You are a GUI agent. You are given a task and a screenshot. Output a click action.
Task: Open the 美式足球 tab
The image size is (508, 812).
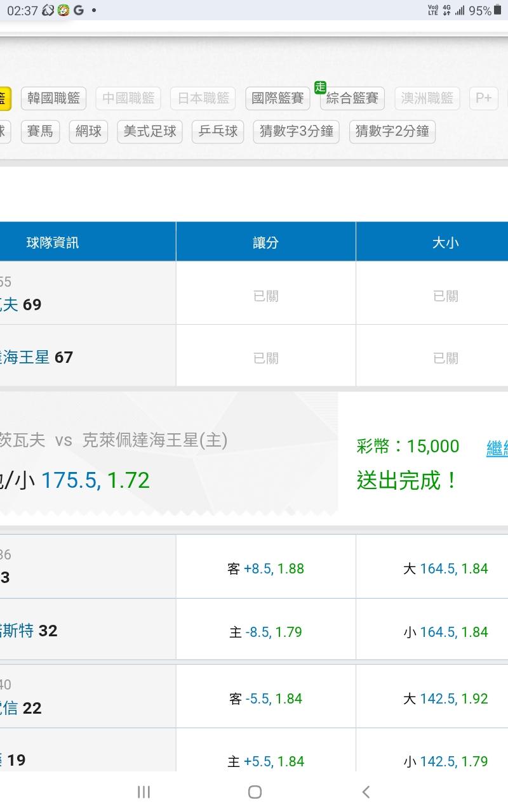tap(150, 131)
